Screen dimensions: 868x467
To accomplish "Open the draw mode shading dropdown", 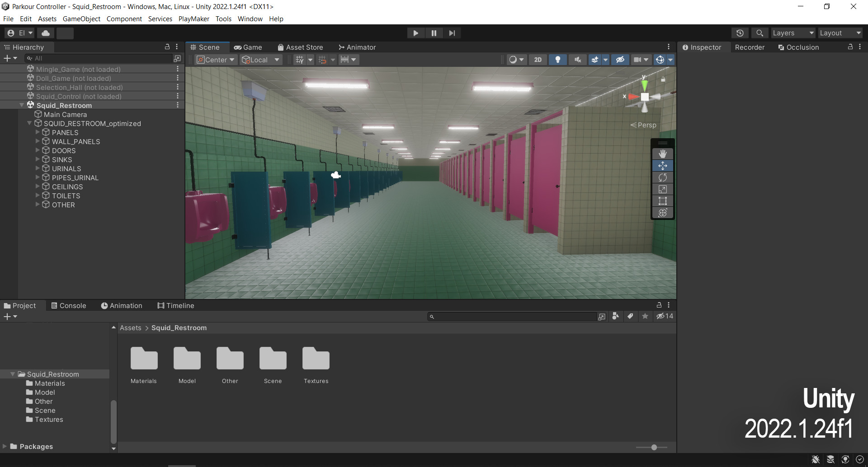I will pos(516,60).
